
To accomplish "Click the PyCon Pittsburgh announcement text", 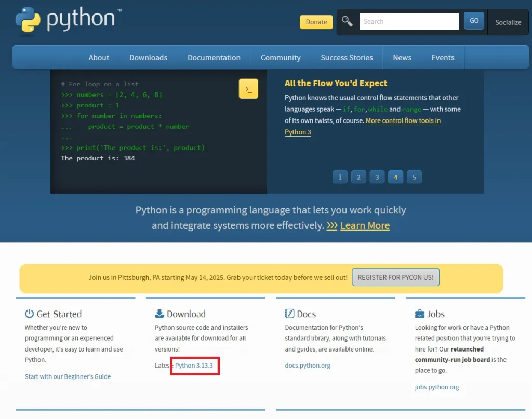I will pyautogui.click(x=218, y=277).
